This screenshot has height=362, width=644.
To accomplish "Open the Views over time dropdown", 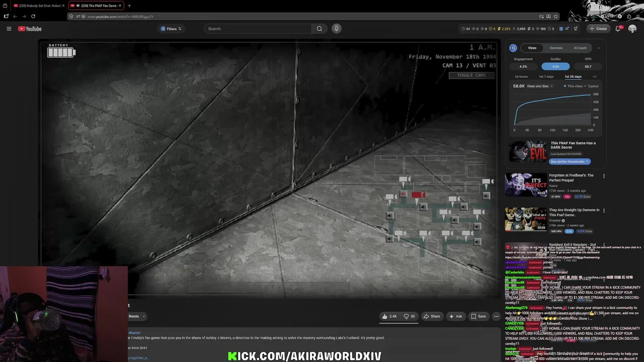I will pyautogui.click(x=540, y=86).
